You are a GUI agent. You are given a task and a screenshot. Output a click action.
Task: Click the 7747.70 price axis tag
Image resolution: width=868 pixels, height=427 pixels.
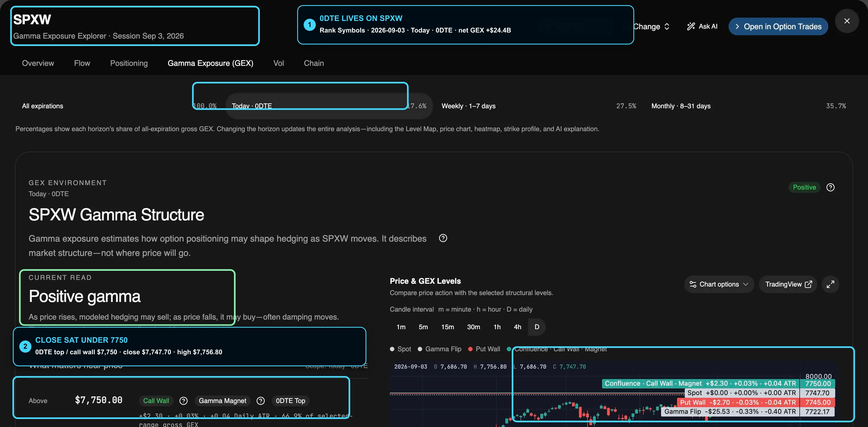pyautogui.click(x=818, y=393)
